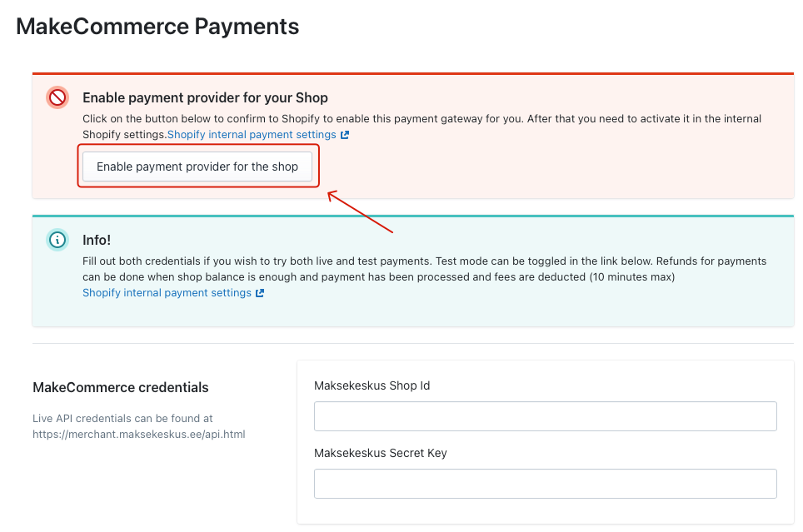This screenshot has height=532, width=803.
Task: Click external link icon in red banner
Action: click(x=345, y=135)
